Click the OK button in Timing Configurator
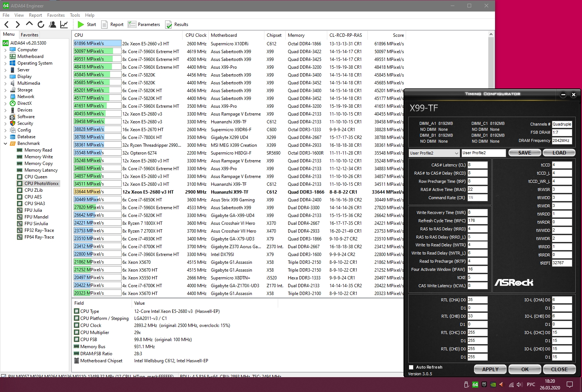This screenshot has height=392, width=582. point(525,369)
